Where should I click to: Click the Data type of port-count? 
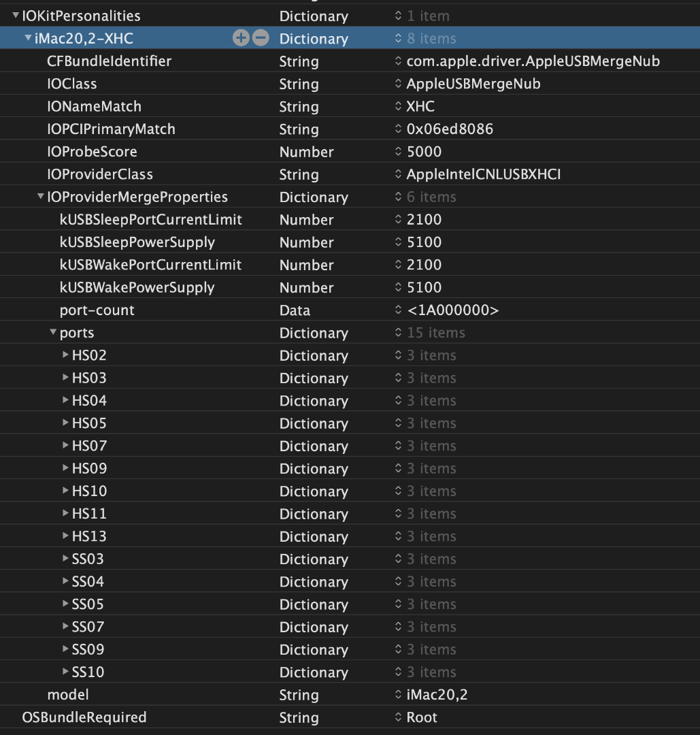coord(295,310)
